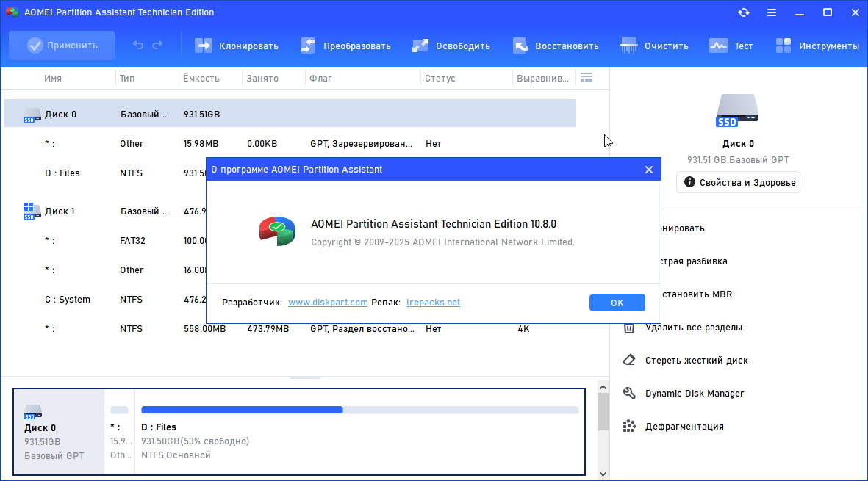Open the hamburger main menu
Screen dimensions: 868x481
coord(771,12)
